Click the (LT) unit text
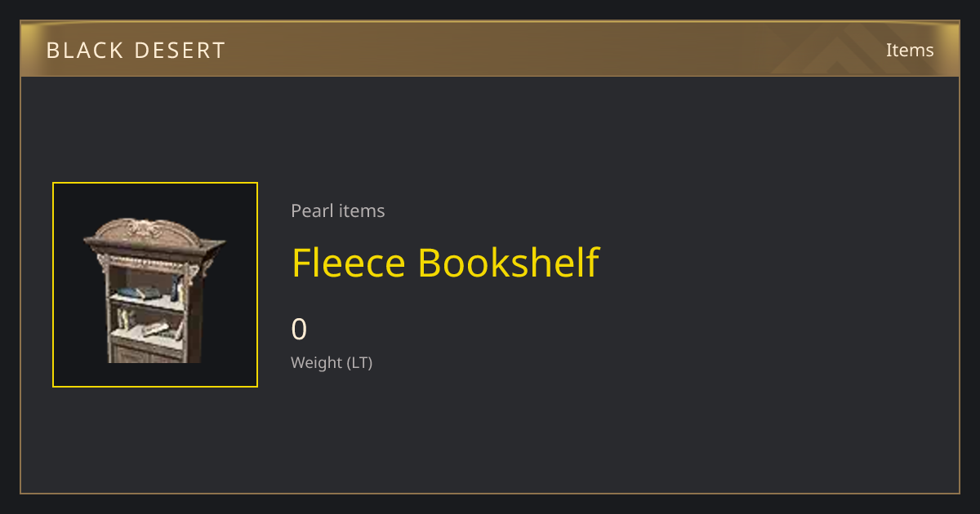The height and width of the screenshot is (514, 980). pos(360,362)
